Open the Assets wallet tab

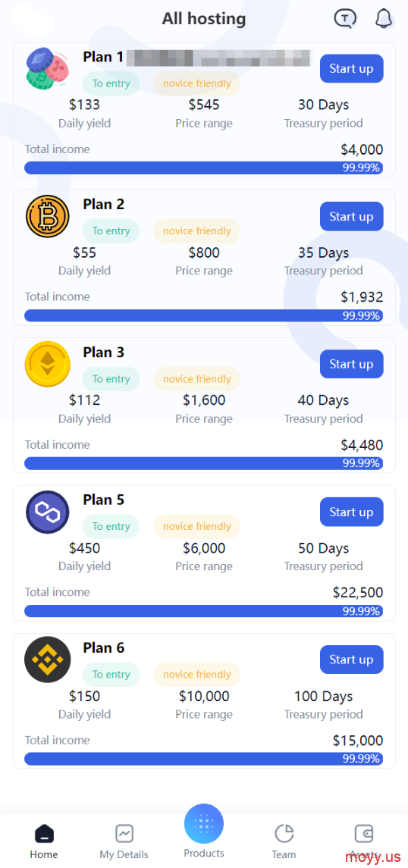pyautogui.click(x=364, y=841)
